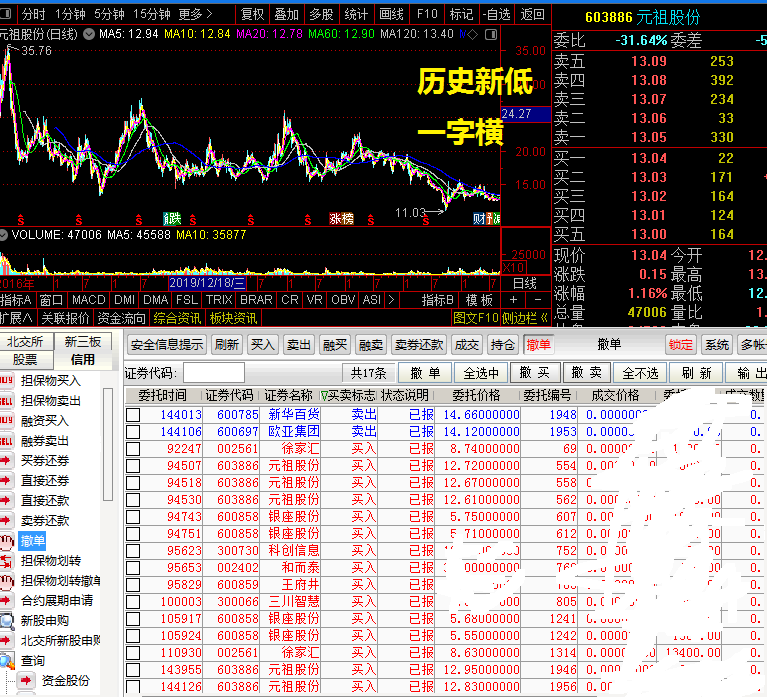Click the 持仓 toolbar button

[502, 345]
